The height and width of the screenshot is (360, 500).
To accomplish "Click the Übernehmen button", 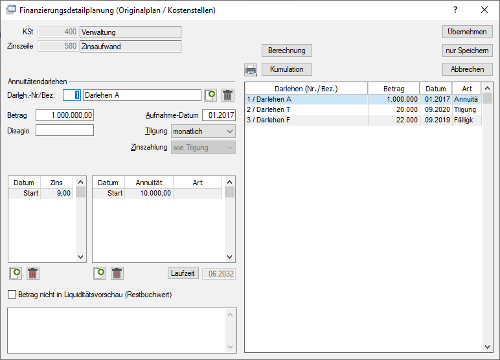I will (467, 32).
